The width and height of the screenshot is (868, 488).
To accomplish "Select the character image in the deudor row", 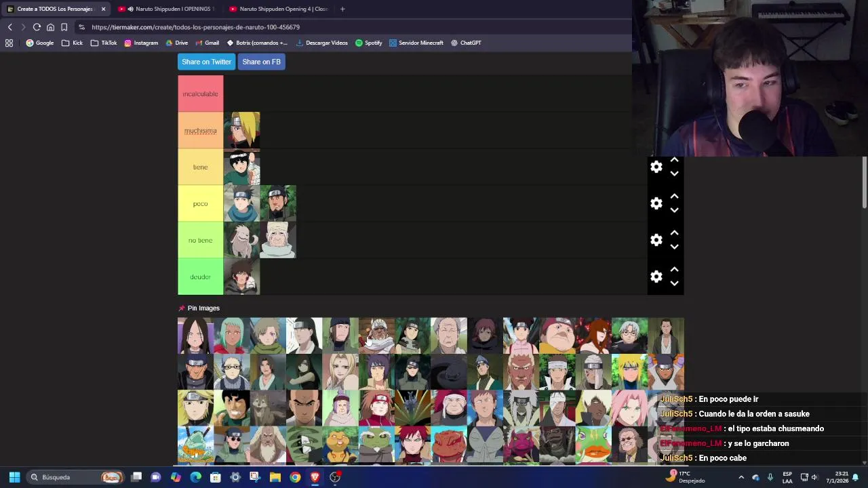I will click(241, 277).
